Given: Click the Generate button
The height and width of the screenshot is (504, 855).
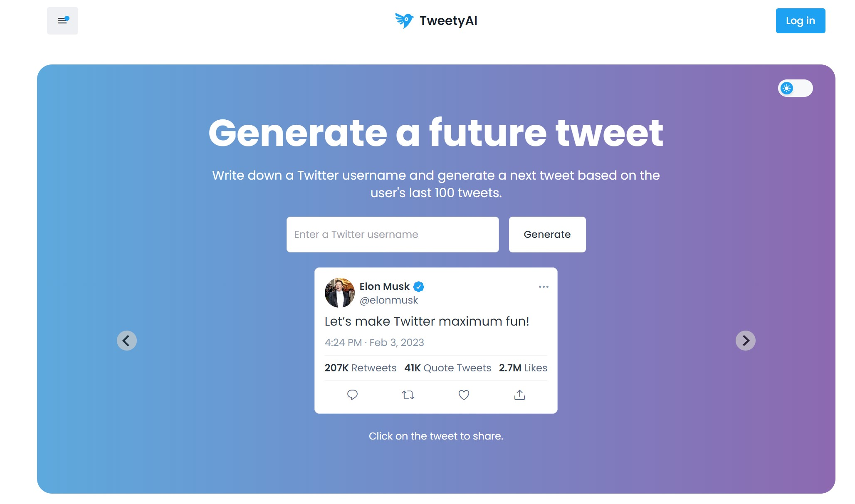Looking at the screenshot, I should (x=547, y=235).
